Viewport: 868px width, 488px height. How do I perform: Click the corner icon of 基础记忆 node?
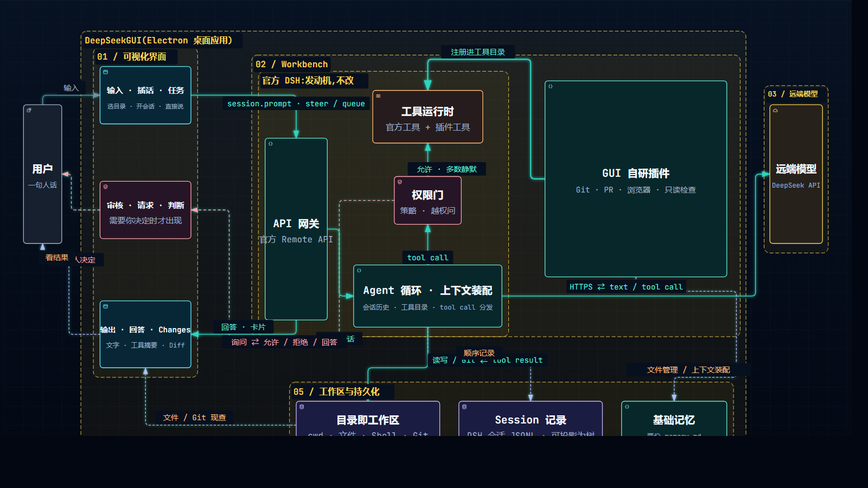(x=627, y=407)
